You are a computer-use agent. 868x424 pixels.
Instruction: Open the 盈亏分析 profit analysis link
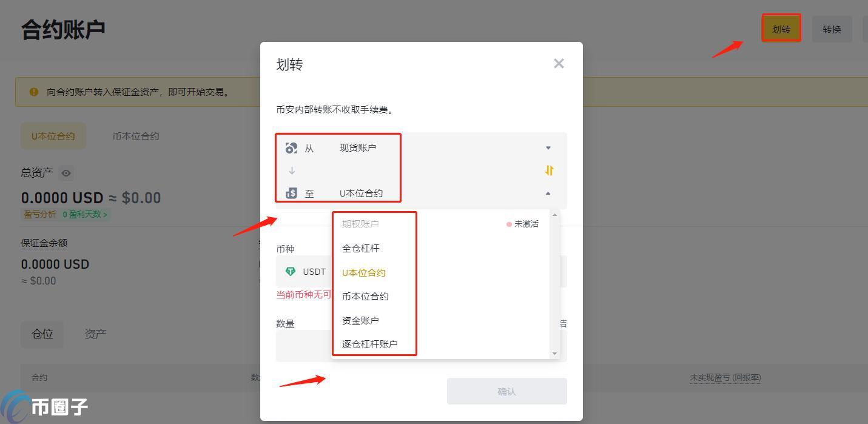(x=39, y=214)
